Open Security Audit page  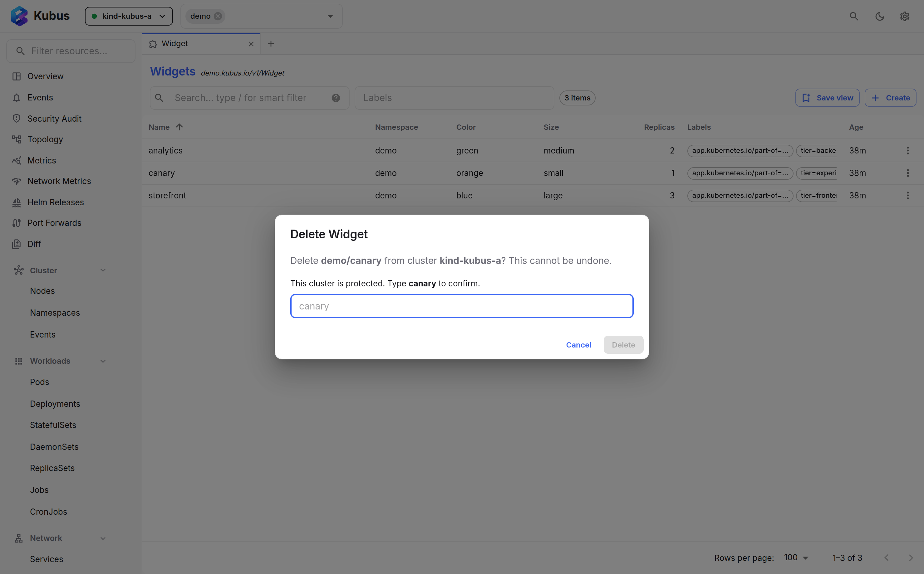[x=54, y=119]
